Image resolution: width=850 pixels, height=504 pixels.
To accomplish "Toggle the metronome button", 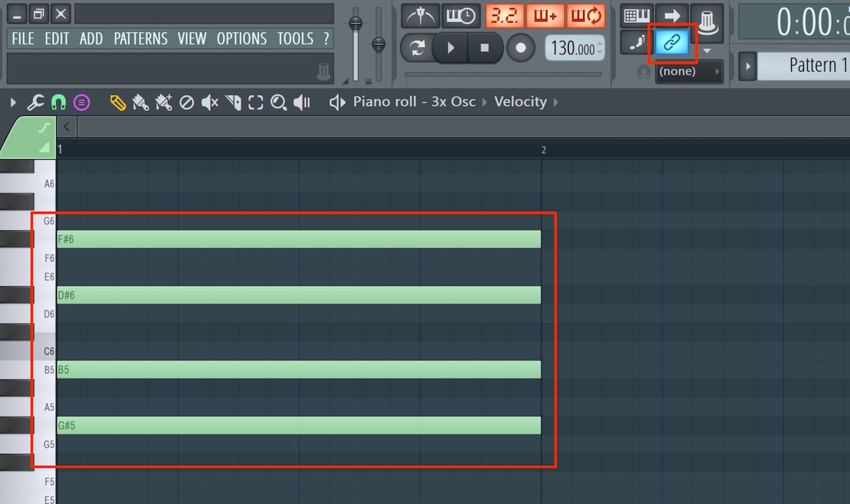I will [420, 15].
